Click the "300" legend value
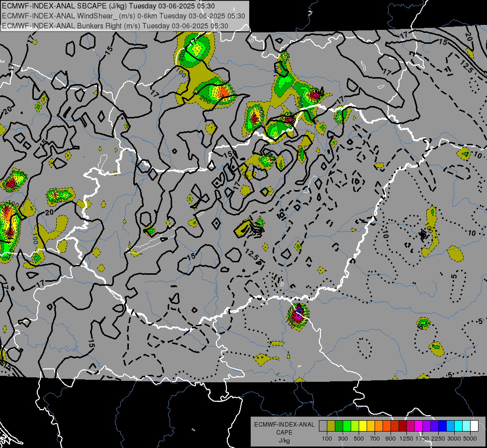The height and width of the screenshot is (448, 487). click(x=343, y=439)
